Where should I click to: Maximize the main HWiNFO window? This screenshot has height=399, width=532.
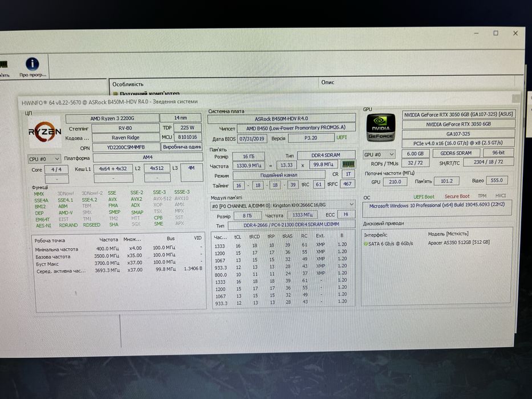click(x=496, y=33)
